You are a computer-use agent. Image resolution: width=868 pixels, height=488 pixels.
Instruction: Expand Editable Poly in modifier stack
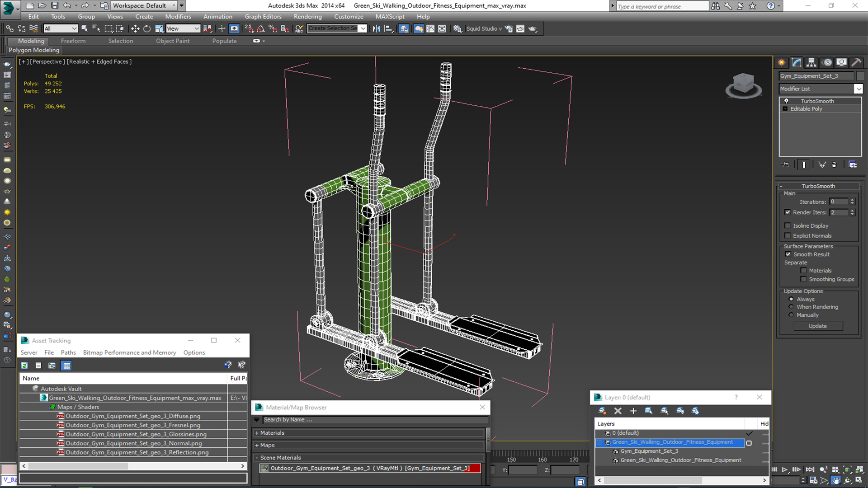pos(785,109)
